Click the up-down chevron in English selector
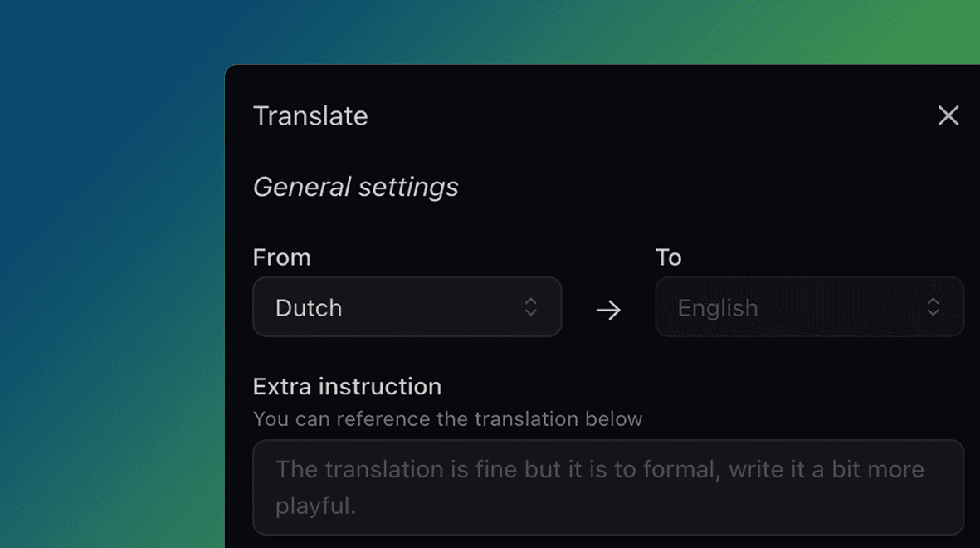This screenshot has width=980, height=548. (934, 307)
